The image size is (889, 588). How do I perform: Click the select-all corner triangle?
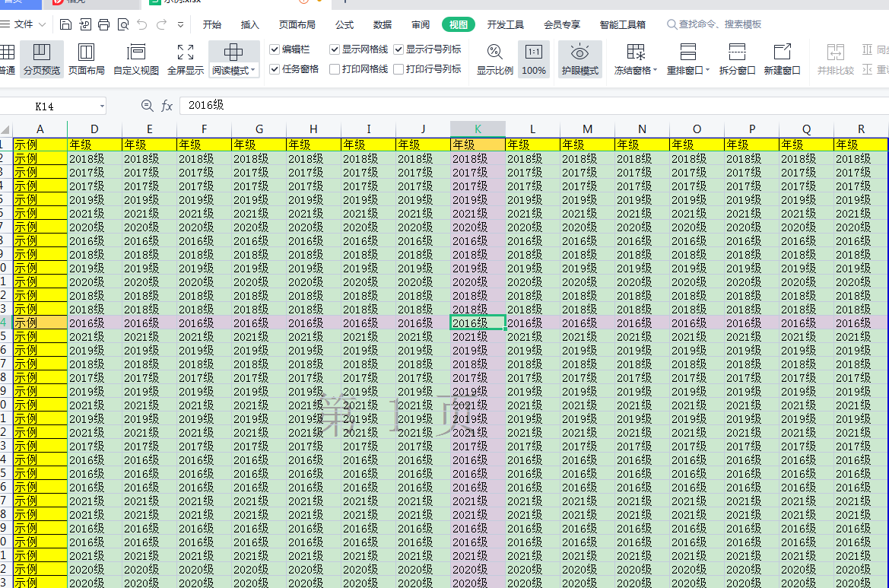[5, 129]
